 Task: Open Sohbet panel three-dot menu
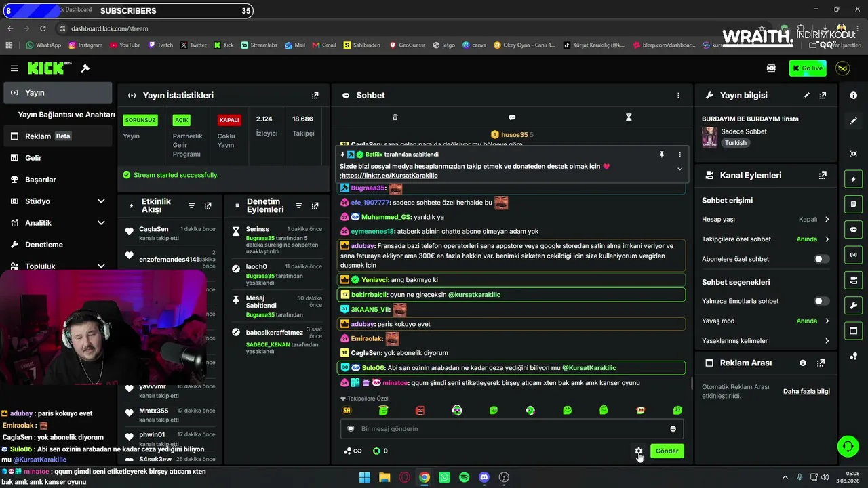click(x=678, y=96)
